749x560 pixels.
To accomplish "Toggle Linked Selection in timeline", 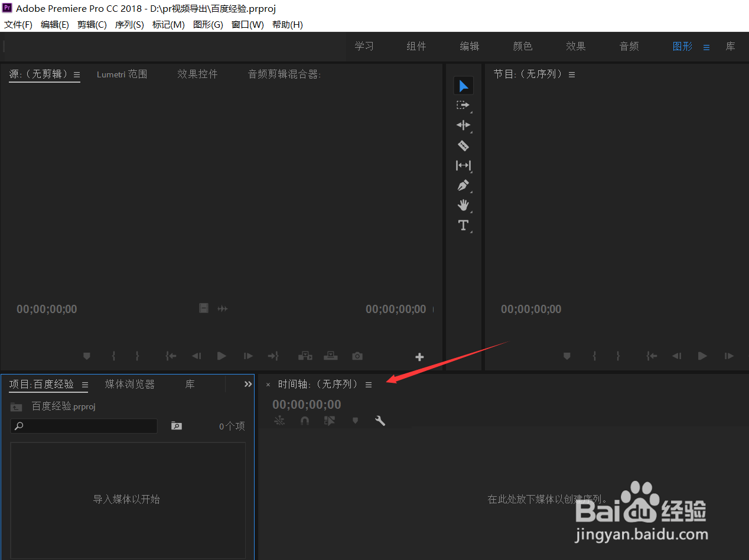I will 330,421.
